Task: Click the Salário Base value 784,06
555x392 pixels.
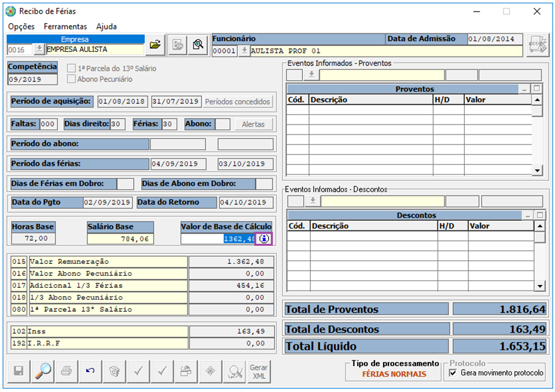Action: (x=120, y=239)
